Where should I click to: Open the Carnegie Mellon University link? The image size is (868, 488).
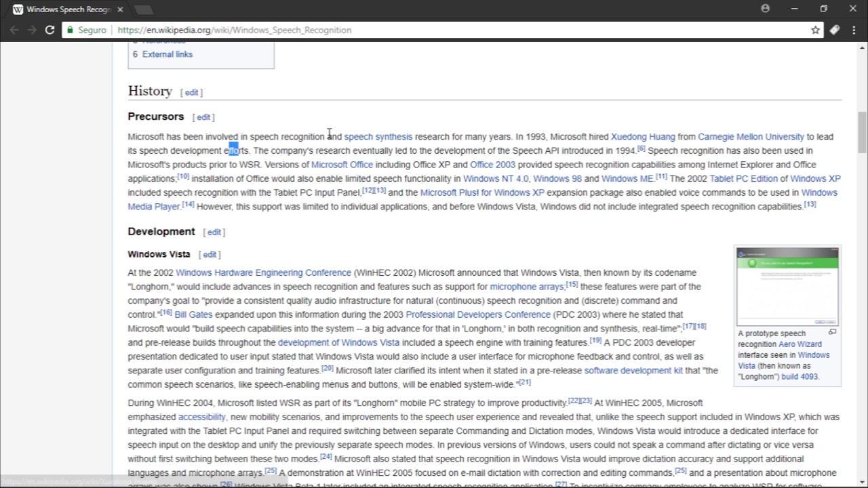tap(751, 137)
